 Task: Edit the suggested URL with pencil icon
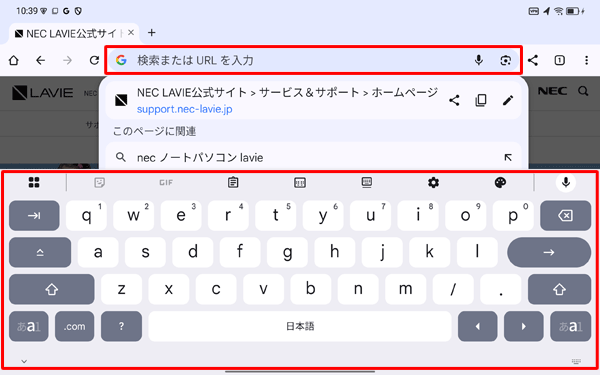click(508, 101)
